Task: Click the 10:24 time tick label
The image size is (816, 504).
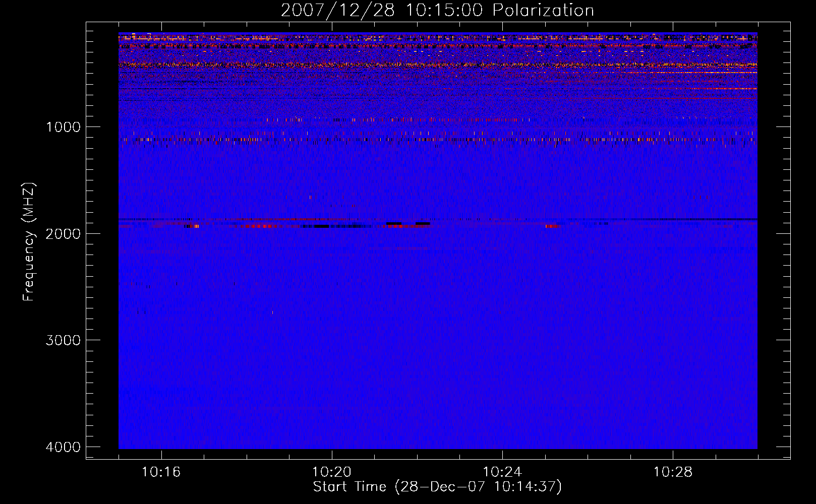Action: click(502, 472)
